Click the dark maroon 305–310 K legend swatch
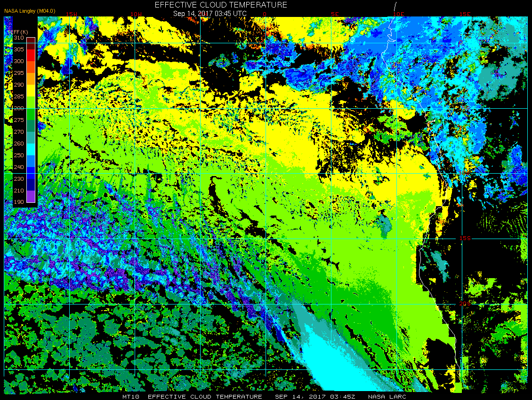This screenshot has height=400, width=532. [31, 44]
